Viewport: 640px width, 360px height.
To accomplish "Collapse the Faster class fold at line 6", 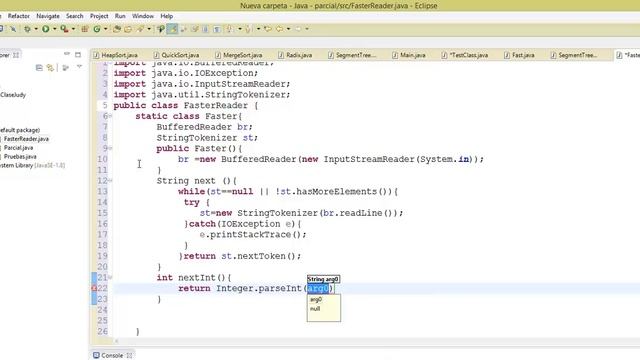I will coord(110,116).
